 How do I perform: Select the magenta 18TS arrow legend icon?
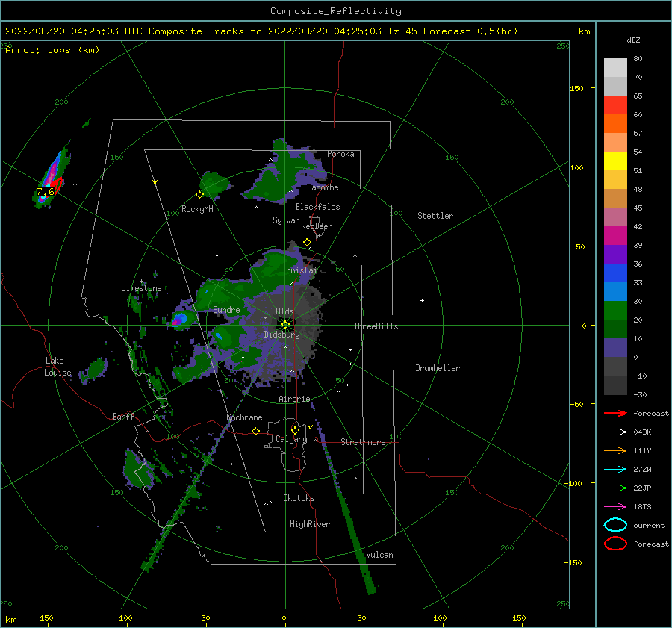pos(615,507)
